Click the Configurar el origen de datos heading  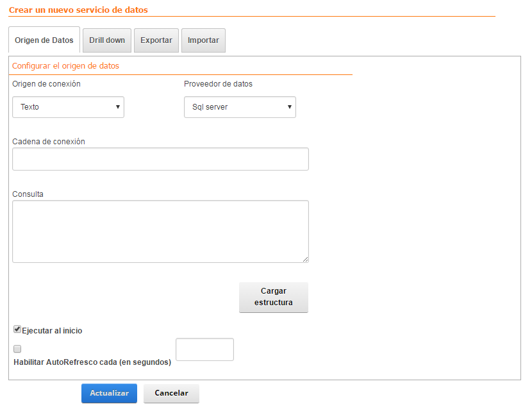pos(65,66)
